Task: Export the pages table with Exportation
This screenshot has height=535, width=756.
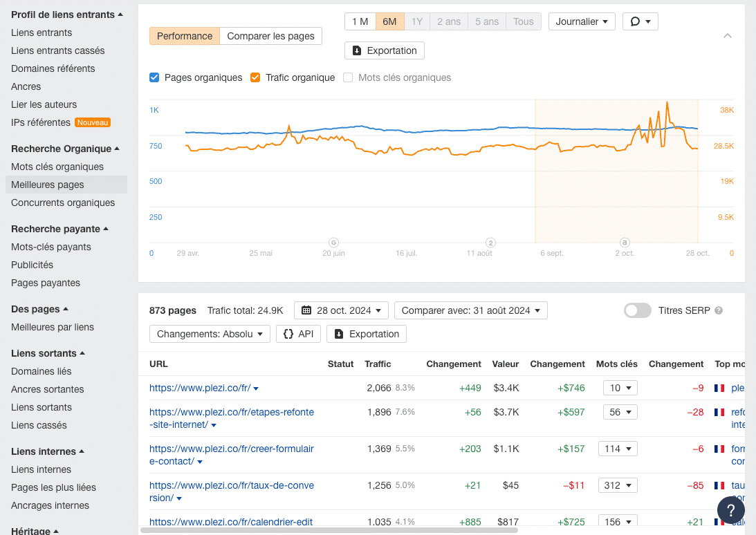Action: (367, 334)
